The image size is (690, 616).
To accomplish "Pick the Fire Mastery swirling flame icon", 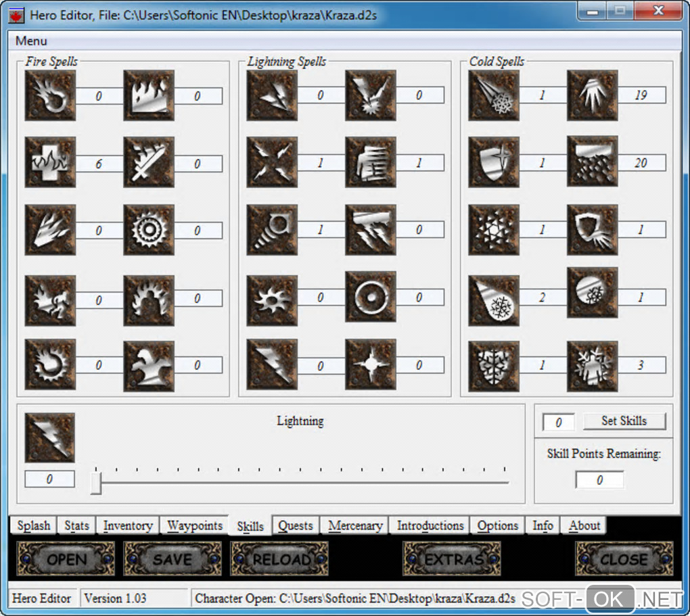I will point(50,364).
